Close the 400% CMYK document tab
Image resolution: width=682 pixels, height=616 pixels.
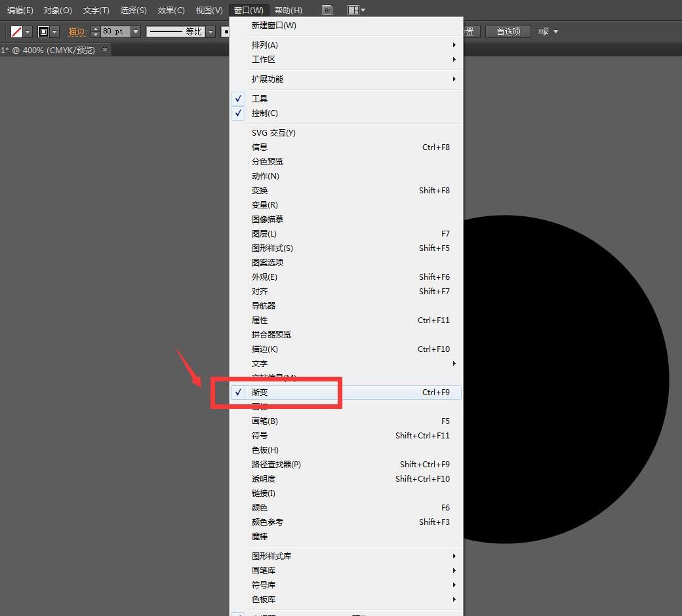105,50
